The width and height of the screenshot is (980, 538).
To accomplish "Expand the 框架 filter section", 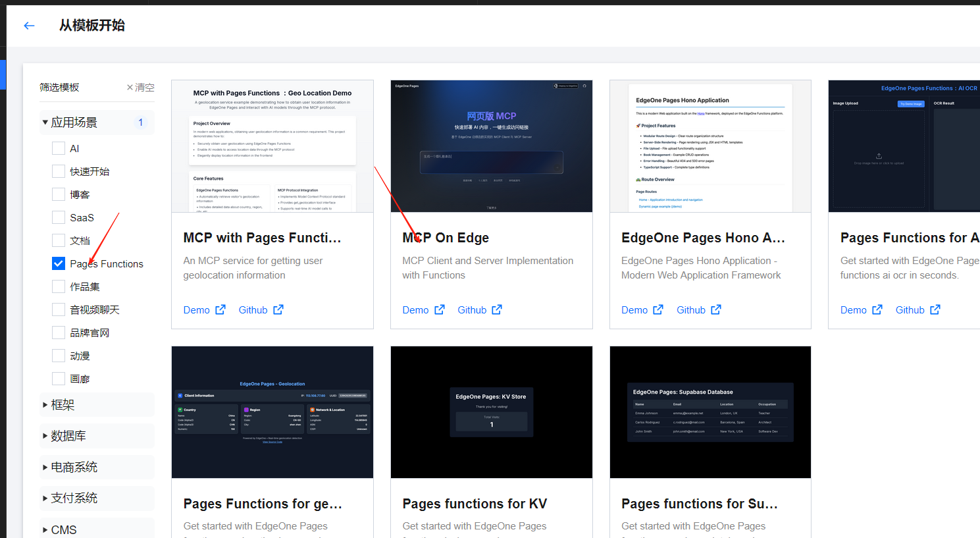I will [x=97, y=405].
